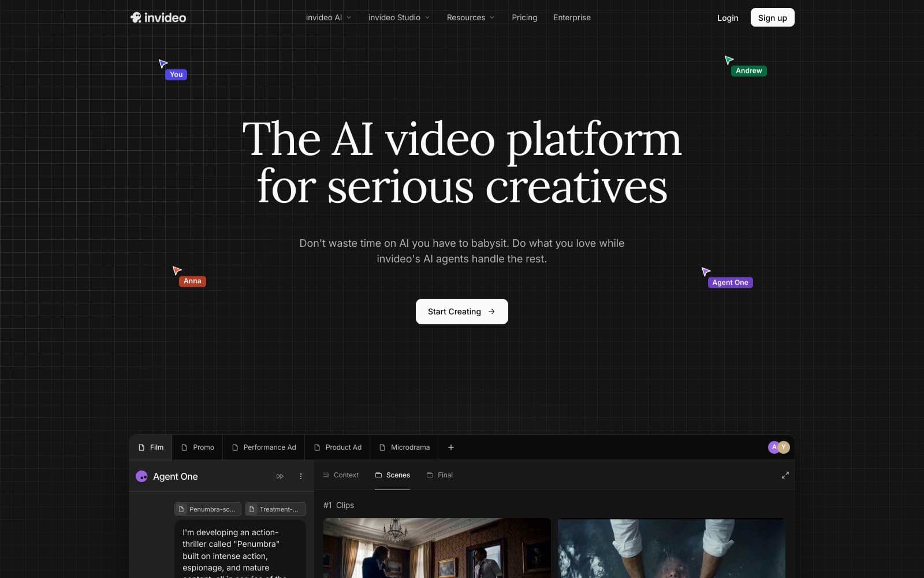Click the 'Agent One' floating cursor label
This screenshot has width=924, height=578.
coord(730,283)
